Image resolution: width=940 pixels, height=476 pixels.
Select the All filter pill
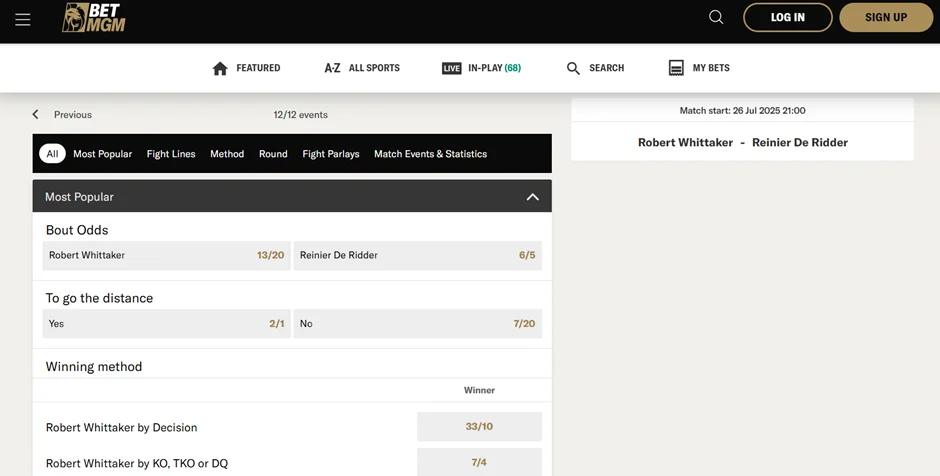[x=52, y=154]
